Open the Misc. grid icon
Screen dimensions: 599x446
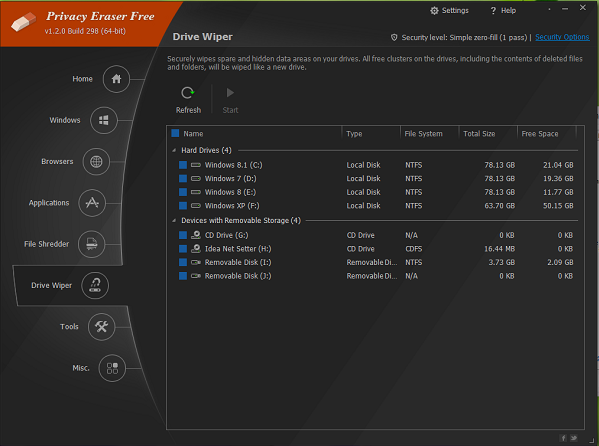(112, 368)
